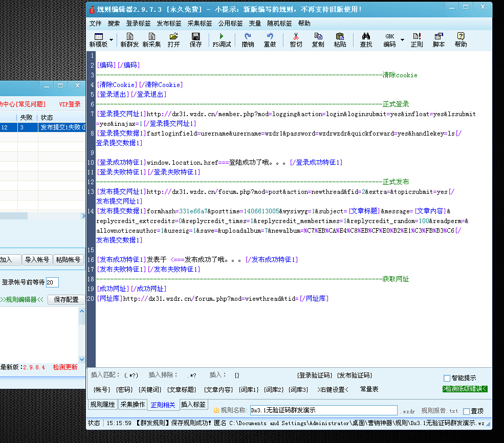Click the 检测更新 link
Screen dimensions: 504x443
tap(65, 367)
